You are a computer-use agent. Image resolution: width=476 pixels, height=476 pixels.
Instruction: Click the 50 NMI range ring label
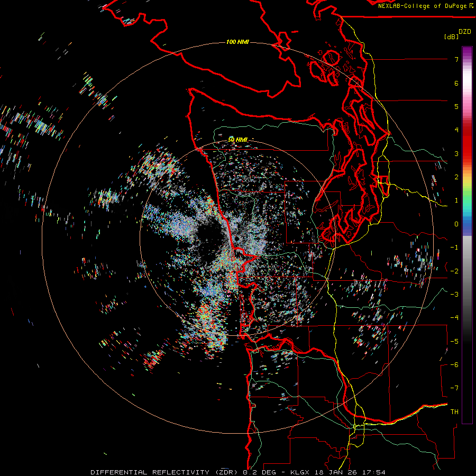237,140
